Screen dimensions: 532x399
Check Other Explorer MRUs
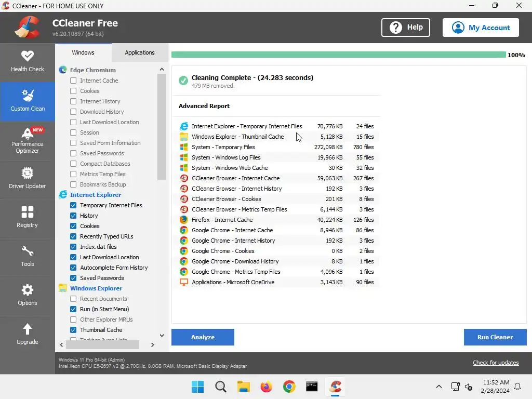[x=73, y=320]
